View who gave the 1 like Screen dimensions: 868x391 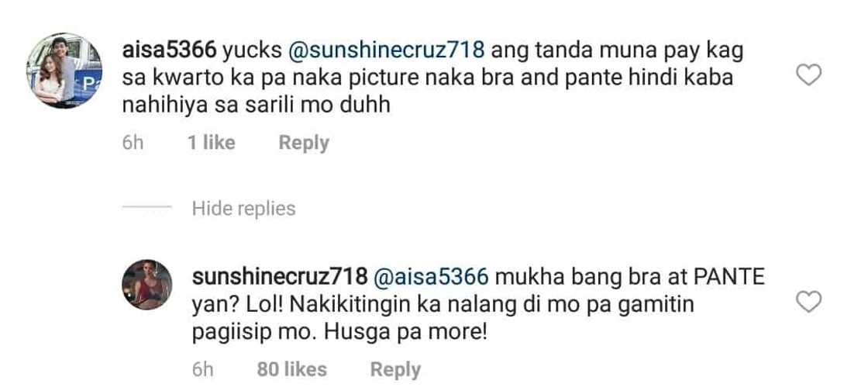pyautogui.click(x=211, y=143)
